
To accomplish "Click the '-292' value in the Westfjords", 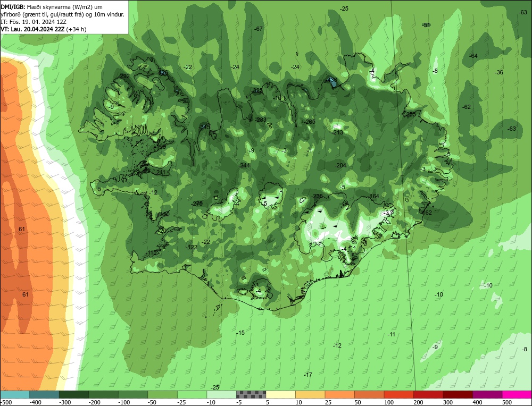I will click(124, 76).
